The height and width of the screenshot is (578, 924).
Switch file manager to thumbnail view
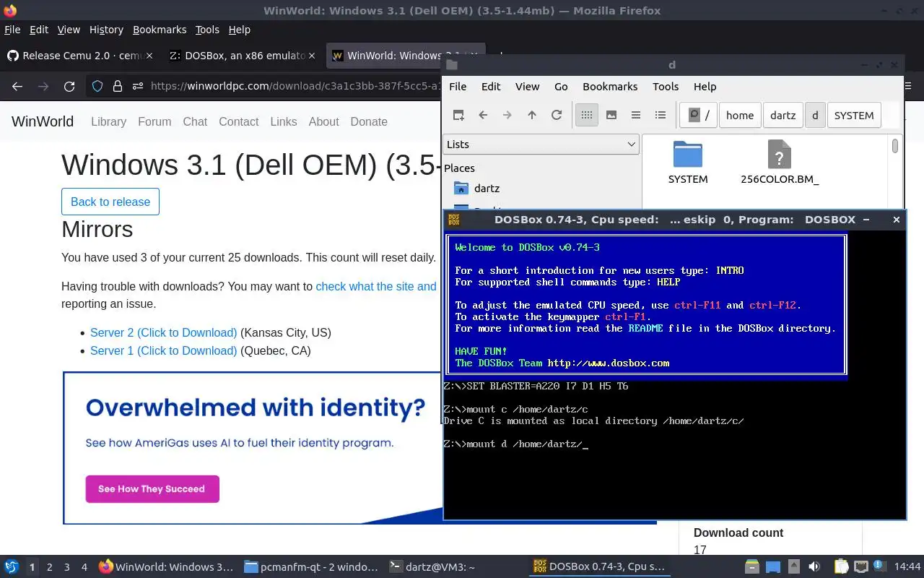[x=611, y=115]
